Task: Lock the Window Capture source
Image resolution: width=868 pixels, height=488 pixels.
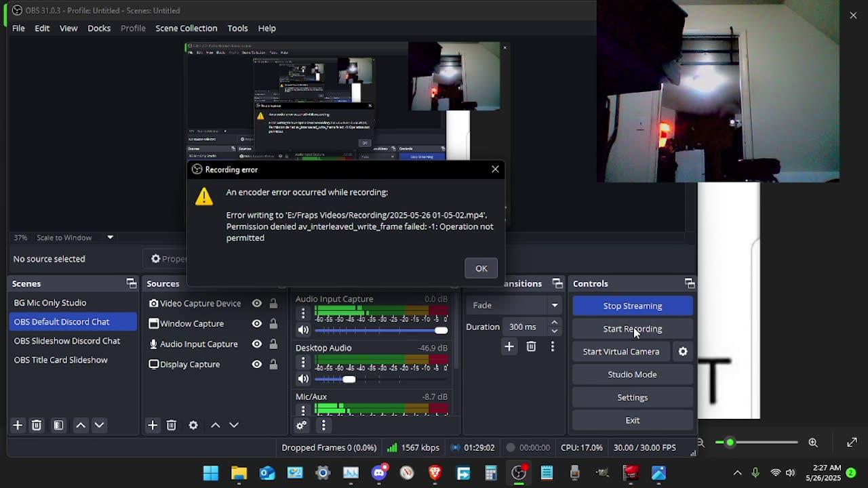Action: [x=273, y=324]
